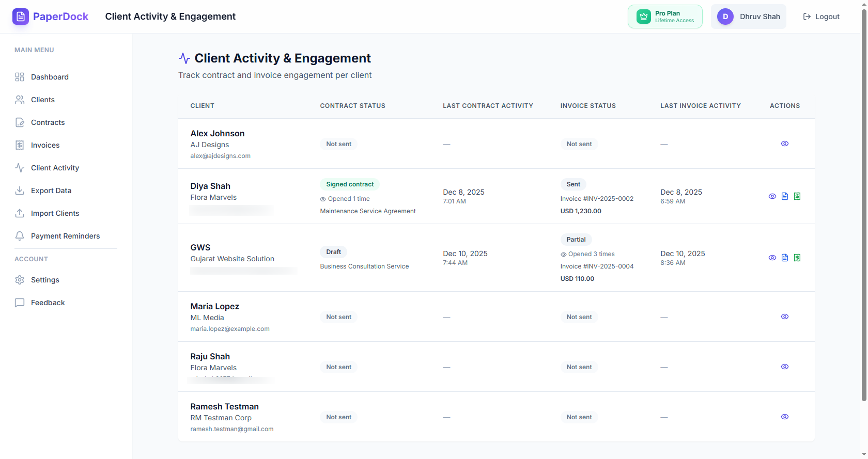Click the Alex Johnson client name

218,133
